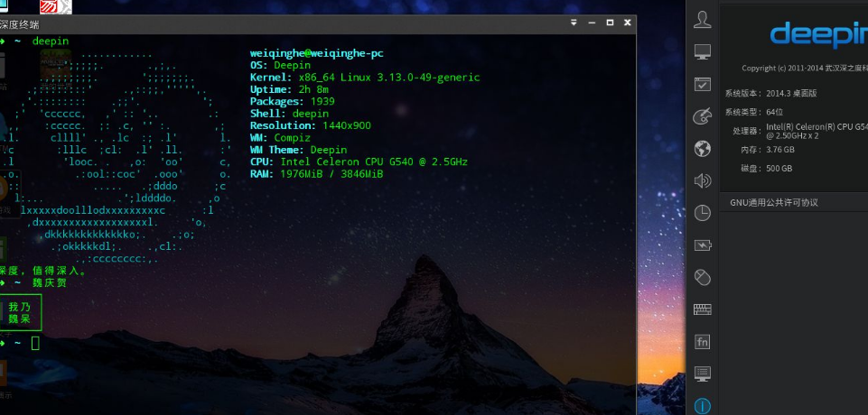Screen dimensions: 868x415
Task: Click RAM 1976MiB / 3846MiB line
Action: point(317,174)
